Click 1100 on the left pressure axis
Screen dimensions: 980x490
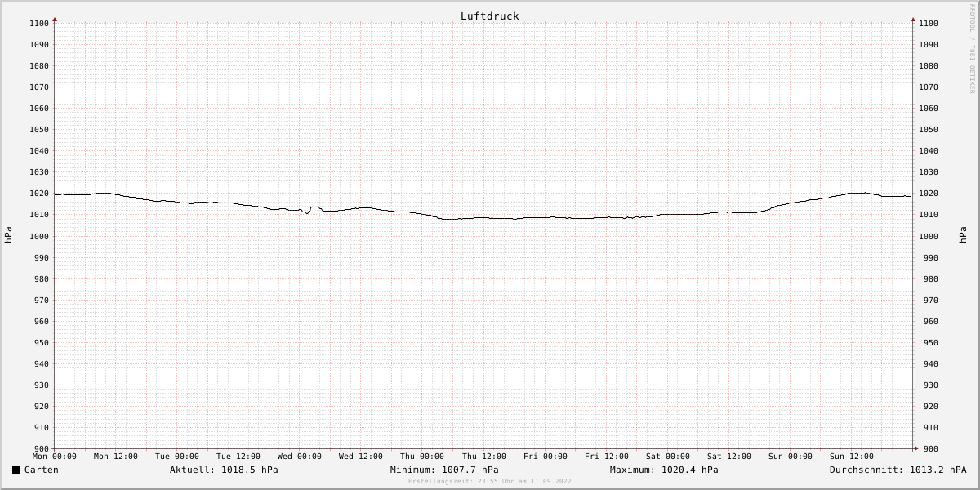tap(39, 24)
